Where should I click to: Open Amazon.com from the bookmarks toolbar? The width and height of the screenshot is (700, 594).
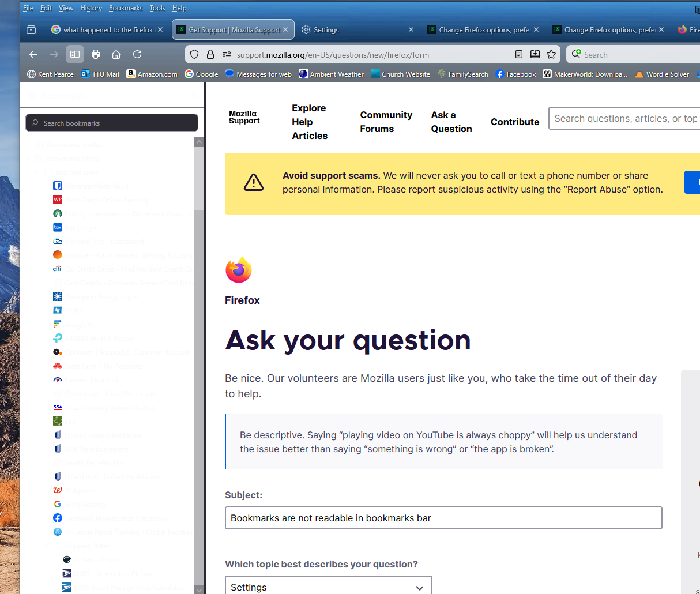(x=152, y=74)
